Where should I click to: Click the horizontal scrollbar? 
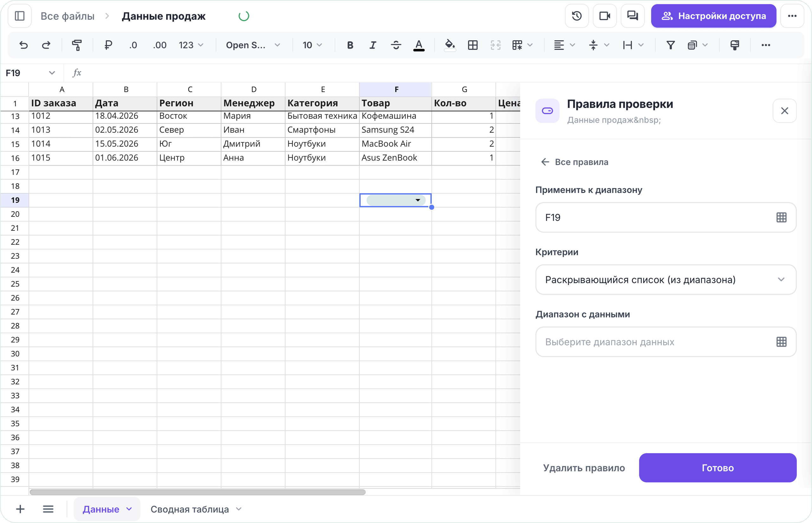198,492
